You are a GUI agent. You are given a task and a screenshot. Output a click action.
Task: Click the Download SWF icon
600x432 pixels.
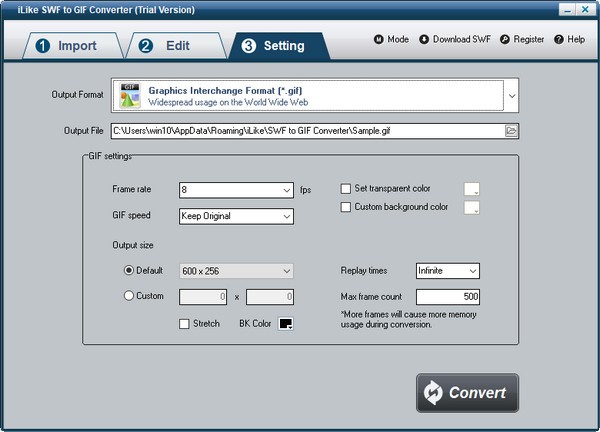tap(424, 40)
